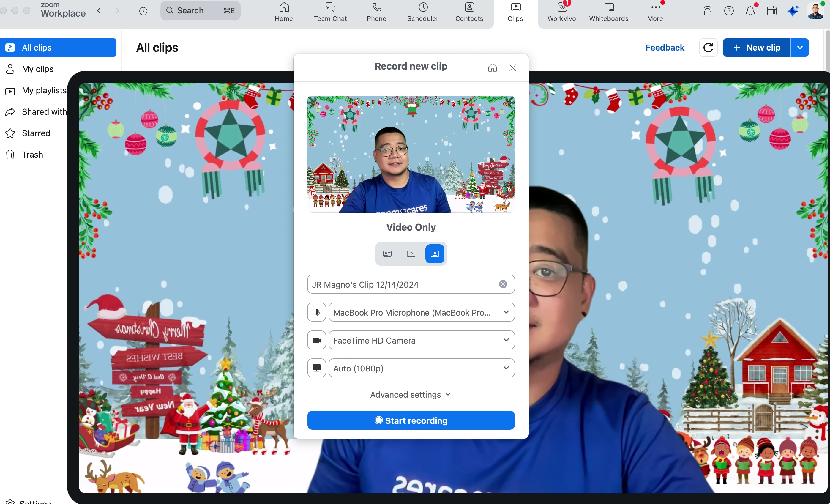Open the help question mark icon

pyautogui.click(x=729, y=11)
